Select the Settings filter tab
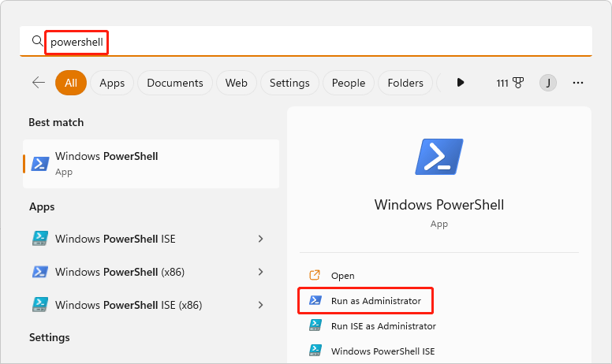Viewport: 612px width, 364px height. point(289,83)
